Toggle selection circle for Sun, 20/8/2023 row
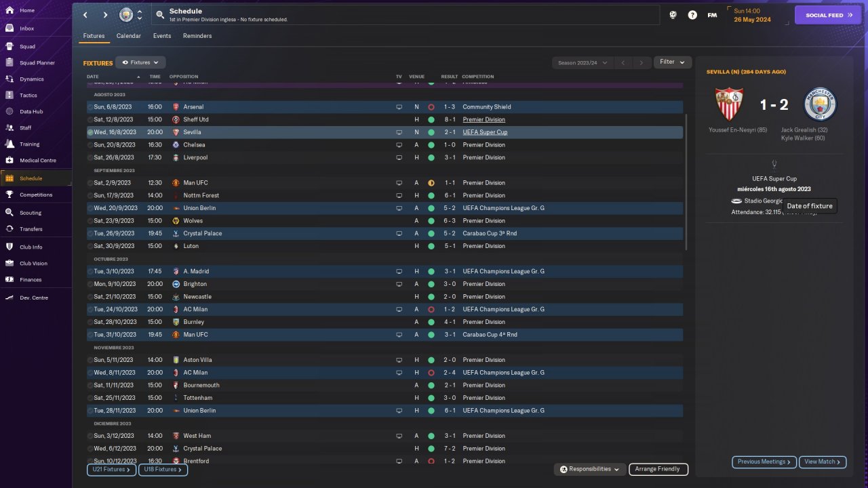 pos(90,145)
